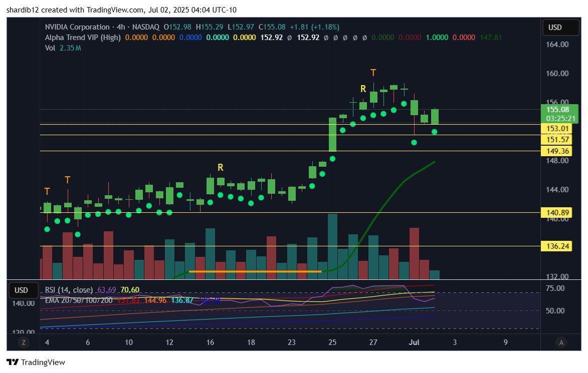Screen dimensions: 588x373
Task: Click the yellow R marker near the 160 high
Action: [x=363, y=89]
